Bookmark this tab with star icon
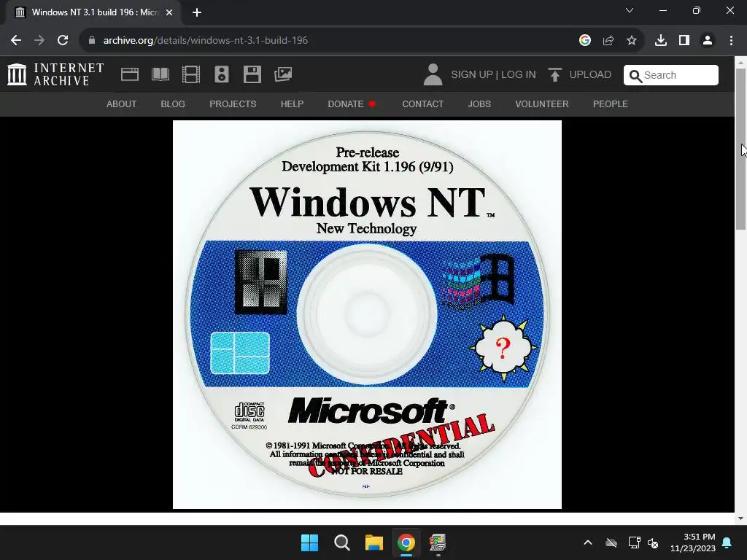747x560 pixels. pos(632,41)
